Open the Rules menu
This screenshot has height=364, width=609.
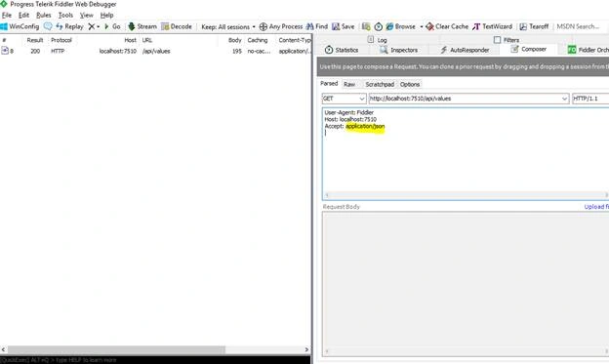[44, 16]
